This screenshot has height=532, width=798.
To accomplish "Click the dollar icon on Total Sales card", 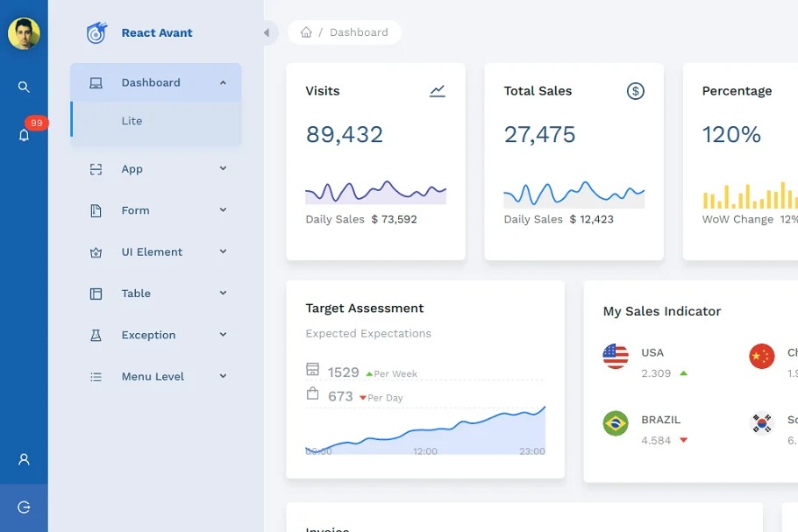I will pos(636,91).
